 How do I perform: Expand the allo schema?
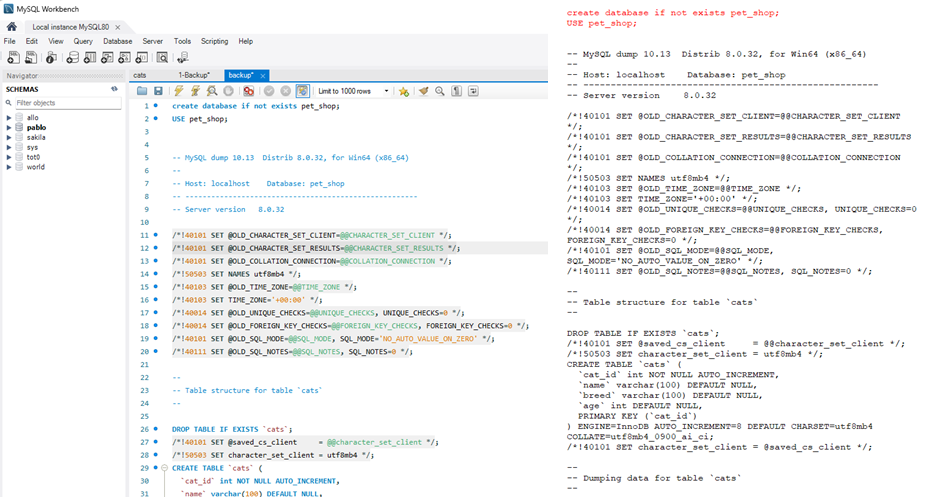[x=9, y=118]
